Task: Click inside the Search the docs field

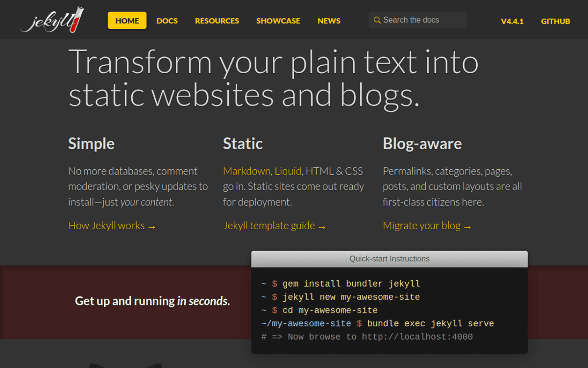Action: pyautogui.click(x=421, y=20)
